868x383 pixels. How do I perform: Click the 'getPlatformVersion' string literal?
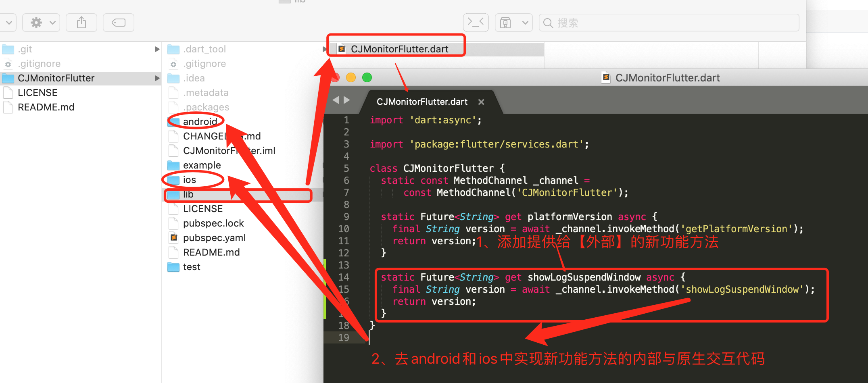737,229
